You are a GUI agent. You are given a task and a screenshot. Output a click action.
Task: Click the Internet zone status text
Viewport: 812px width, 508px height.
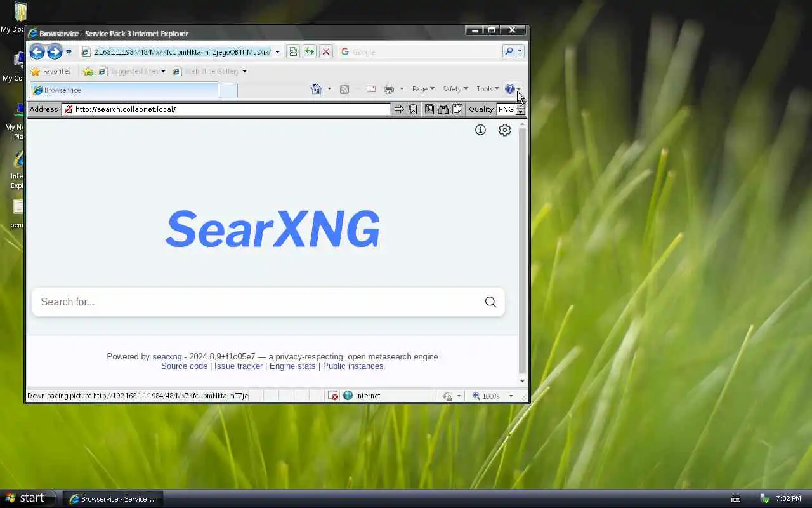click(x=367, y=396)
